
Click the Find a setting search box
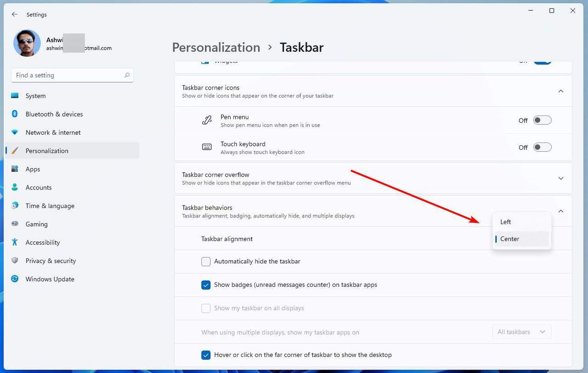[x=72, y=75]
